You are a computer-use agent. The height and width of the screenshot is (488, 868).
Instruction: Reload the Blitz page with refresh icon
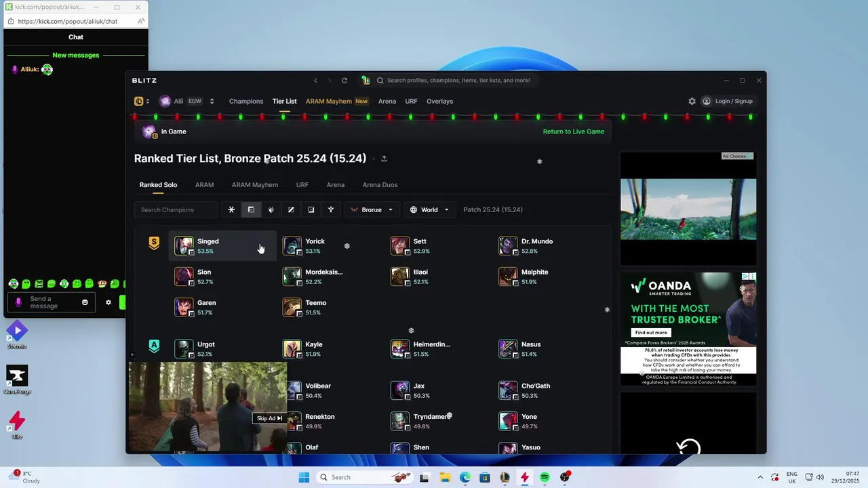tap(344, 80)
